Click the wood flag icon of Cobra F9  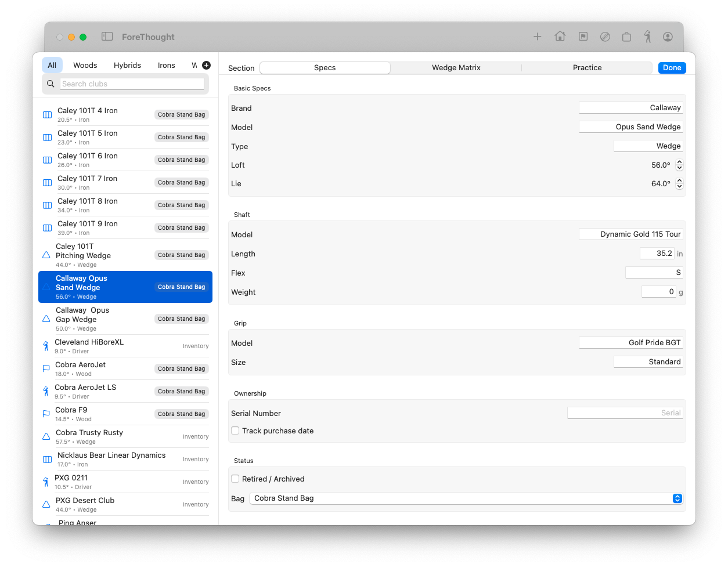tap(46, 414)
